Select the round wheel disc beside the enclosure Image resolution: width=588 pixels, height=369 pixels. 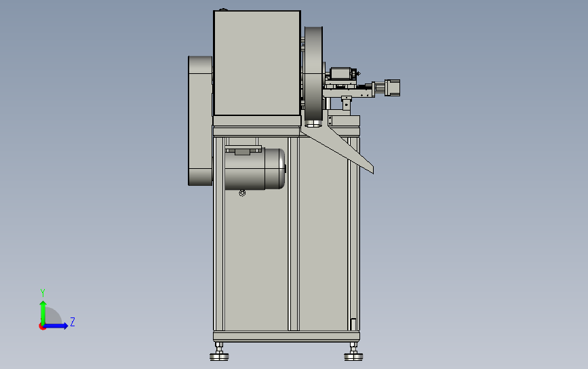(x=314, y=73)
